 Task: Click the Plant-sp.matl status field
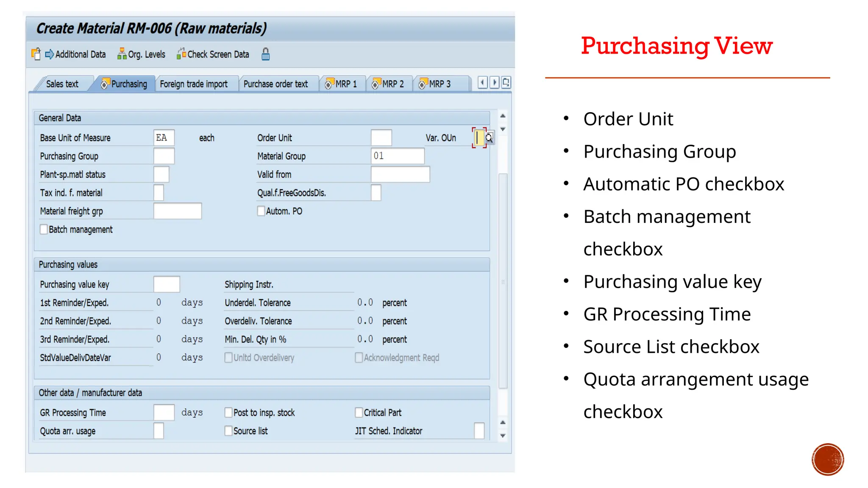(x=161, y=174)
